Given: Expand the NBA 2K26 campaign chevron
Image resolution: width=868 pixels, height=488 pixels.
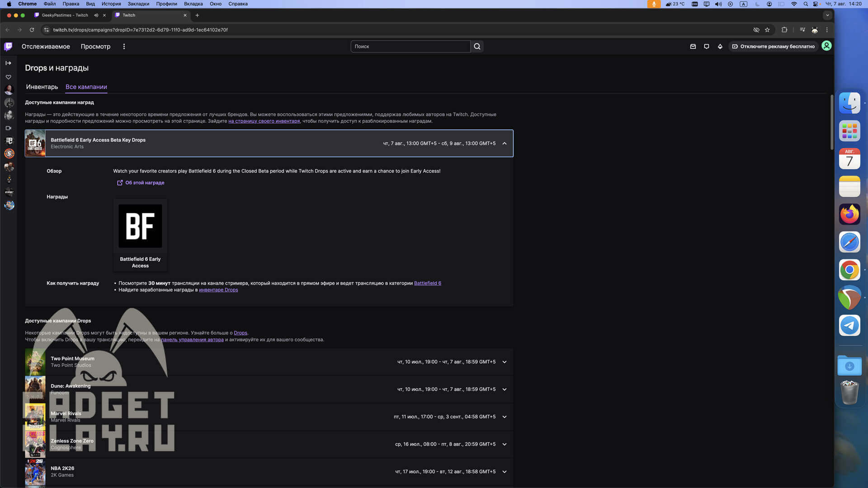Looking at the screenshot, I should (505, 472).
